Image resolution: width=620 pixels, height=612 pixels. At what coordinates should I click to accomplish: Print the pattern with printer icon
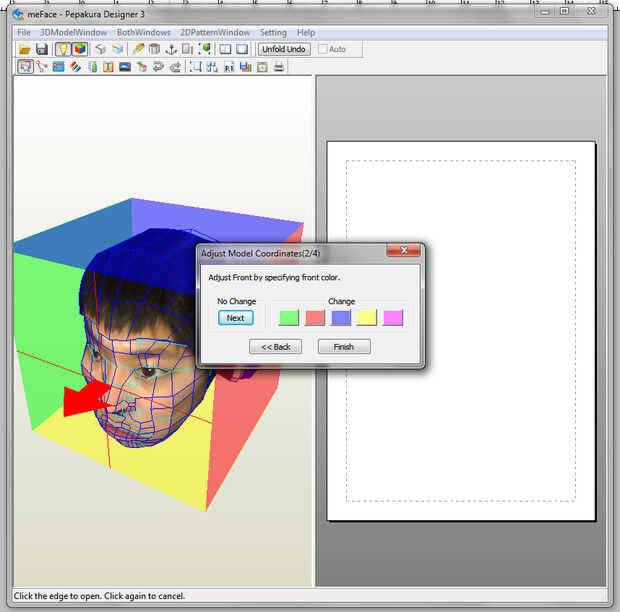pyautogui.click(x=279, y=67)
